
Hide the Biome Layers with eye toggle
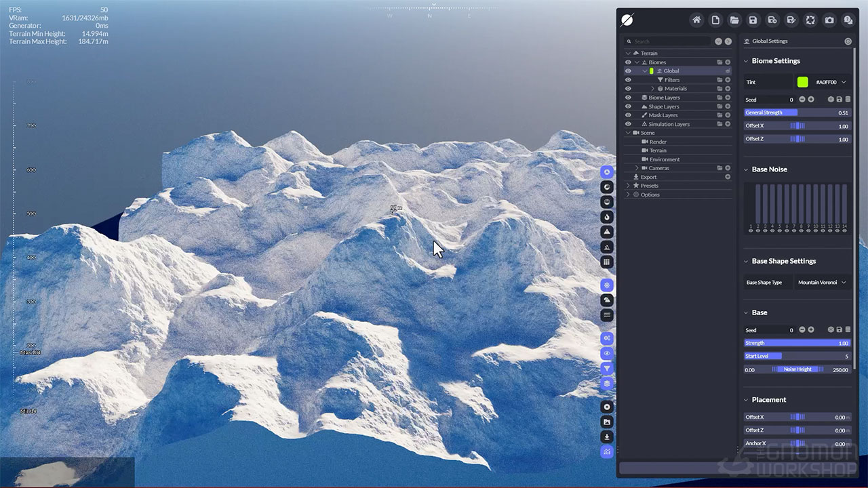tap(628, 98)
